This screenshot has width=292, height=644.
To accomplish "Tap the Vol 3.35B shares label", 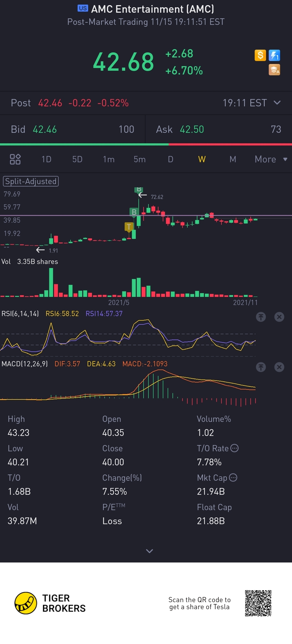I will 30,262.
